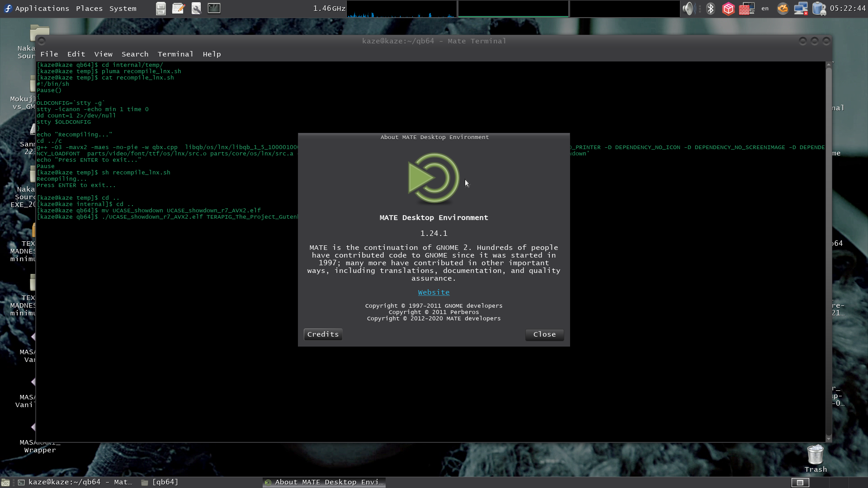Click terminal line 'sh recompile_lnx.sh'
Image resolution: width=868 pixels, height=488 pixels.
(136, 173)
